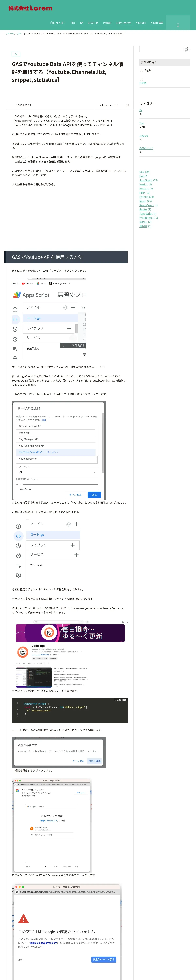Open お知らせ category in the sidebar
The height and width of the screenshot is (980, 196).
pos(144,136)
